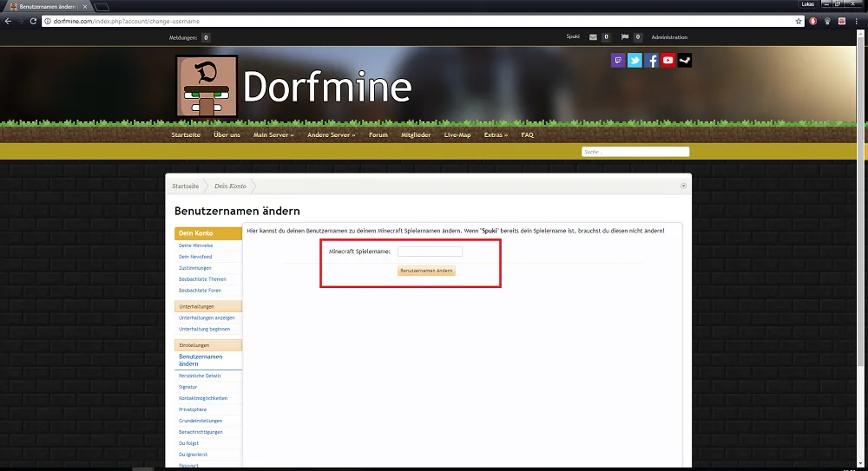The height and width of the screenshot is (471, 868).
Task: Click the red adblock extension icon
Action: pyautogui.click(x=812, y=21)
